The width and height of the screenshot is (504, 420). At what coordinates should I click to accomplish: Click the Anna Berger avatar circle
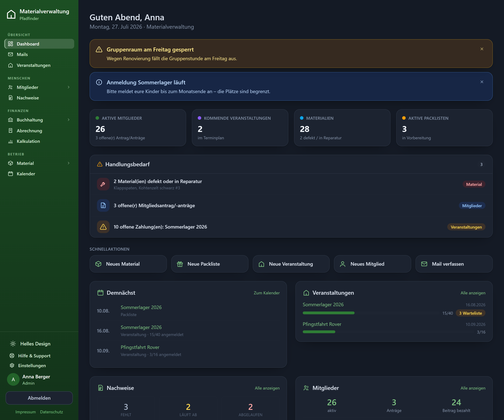coord(13,379)
